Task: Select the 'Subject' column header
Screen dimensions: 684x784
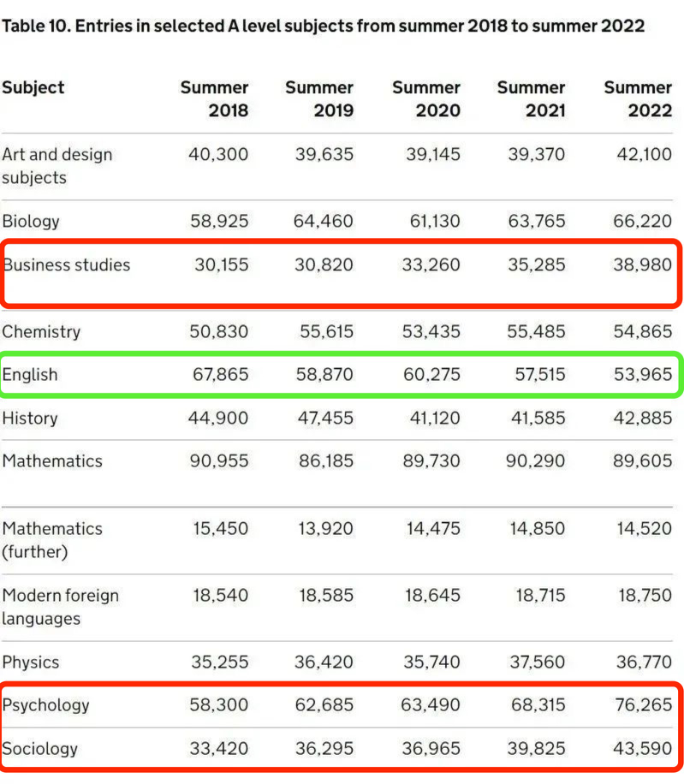Action: (33, 87)
